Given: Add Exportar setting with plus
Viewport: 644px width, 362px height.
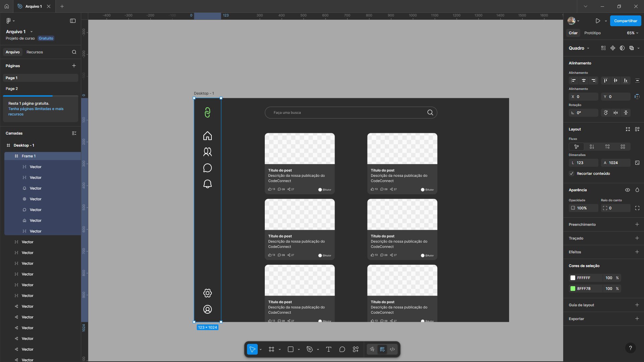Looking at the screenshot, I should pyautogui.click(x=637, y=319).
